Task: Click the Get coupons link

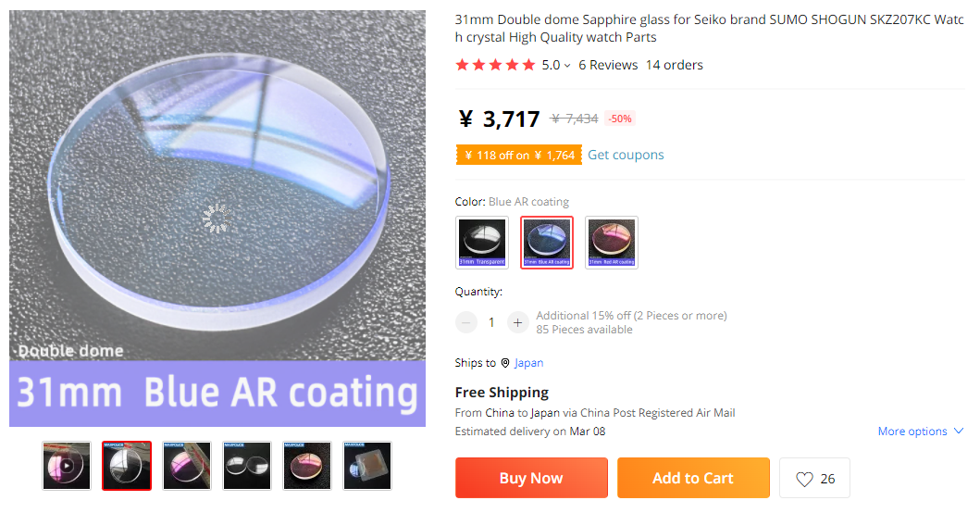Action: click(x=626, y=155)
